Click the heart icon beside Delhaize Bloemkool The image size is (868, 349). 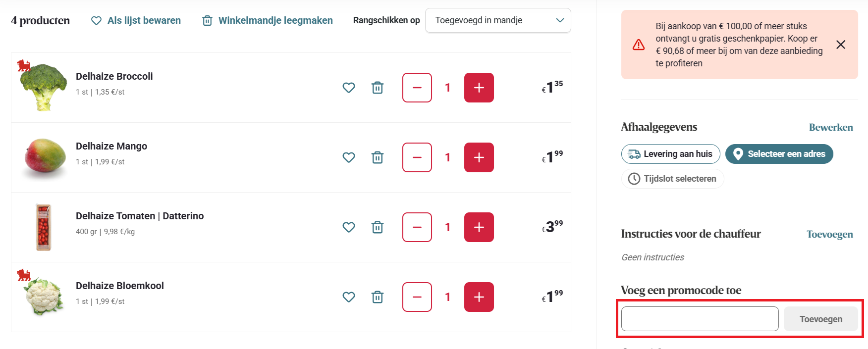349,297
